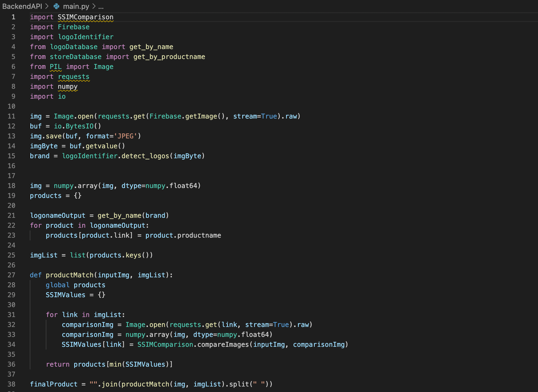
Task: Click the Python file icon in breadcrumb
Action: coord(57,6)
